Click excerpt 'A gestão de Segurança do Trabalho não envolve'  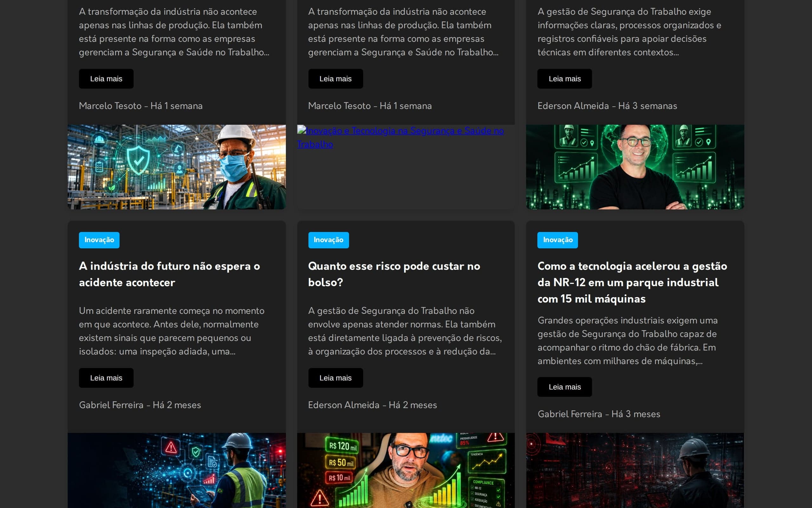pos(405,331)
